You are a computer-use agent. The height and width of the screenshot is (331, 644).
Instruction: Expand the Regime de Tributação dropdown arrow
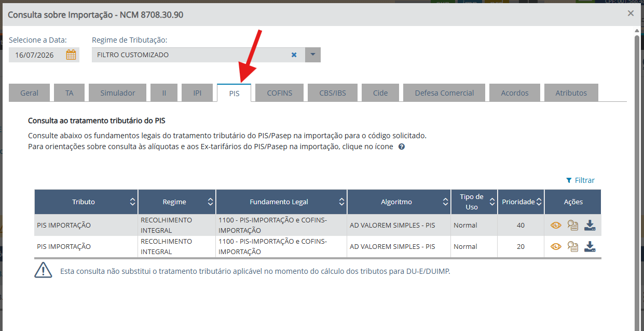click(x=313, y=55)
